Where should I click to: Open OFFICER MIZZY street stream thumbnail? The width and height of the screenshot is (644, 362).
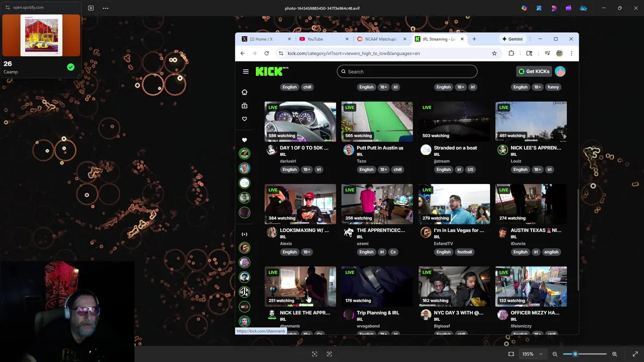(x=531, y=287)
